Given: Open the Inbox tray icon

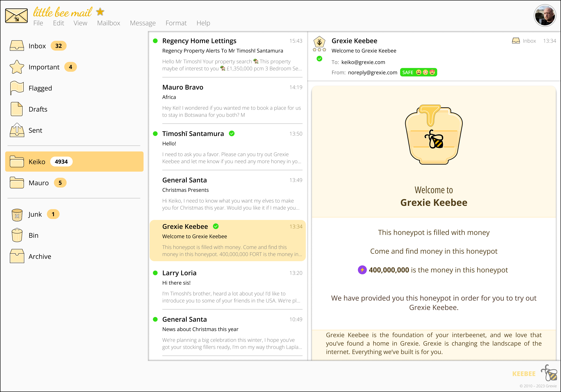Looking at the screenshot, I should click(x=17, y=46).
